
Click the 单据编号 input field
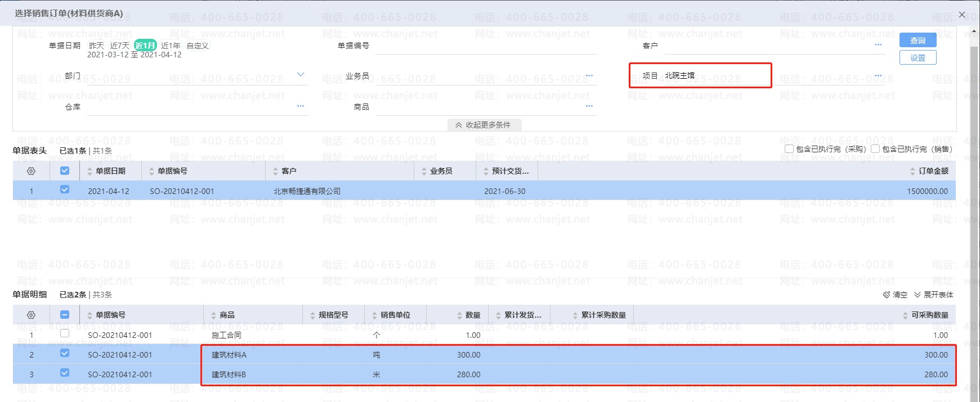tap(486, 46)
